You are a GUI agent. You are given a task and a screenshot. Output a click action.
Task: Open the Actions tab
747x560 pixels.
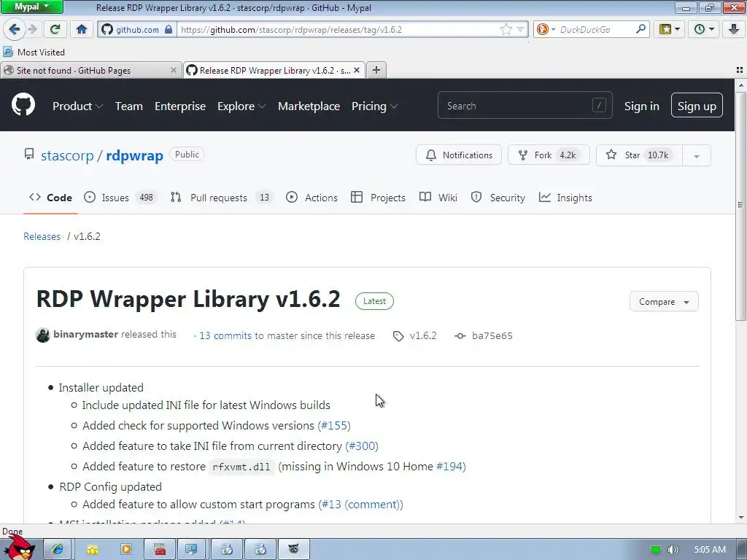pos(311,198)
